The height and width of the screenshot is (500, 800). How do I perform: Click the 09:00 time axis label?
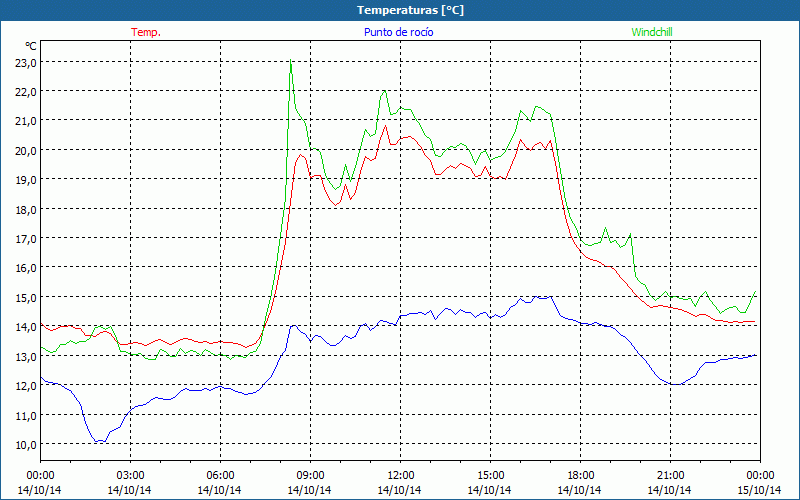(310, 475)
